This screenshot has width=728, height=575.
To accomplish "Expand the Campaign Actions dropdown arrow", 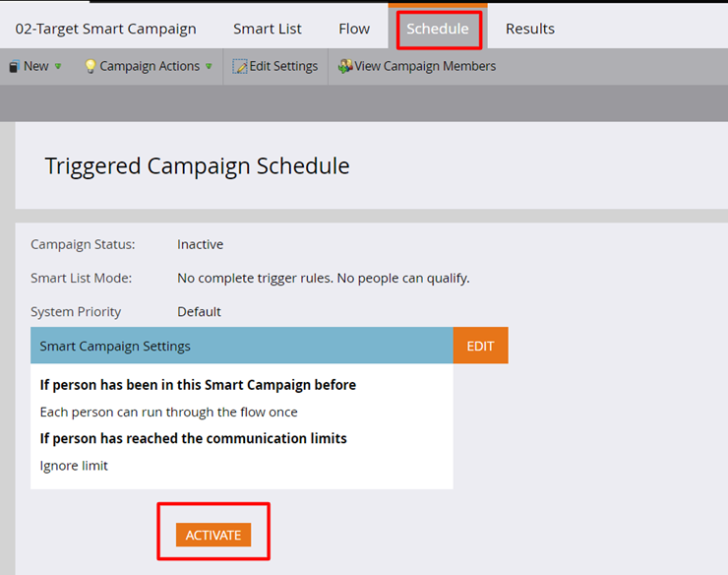I will point(209,67).
